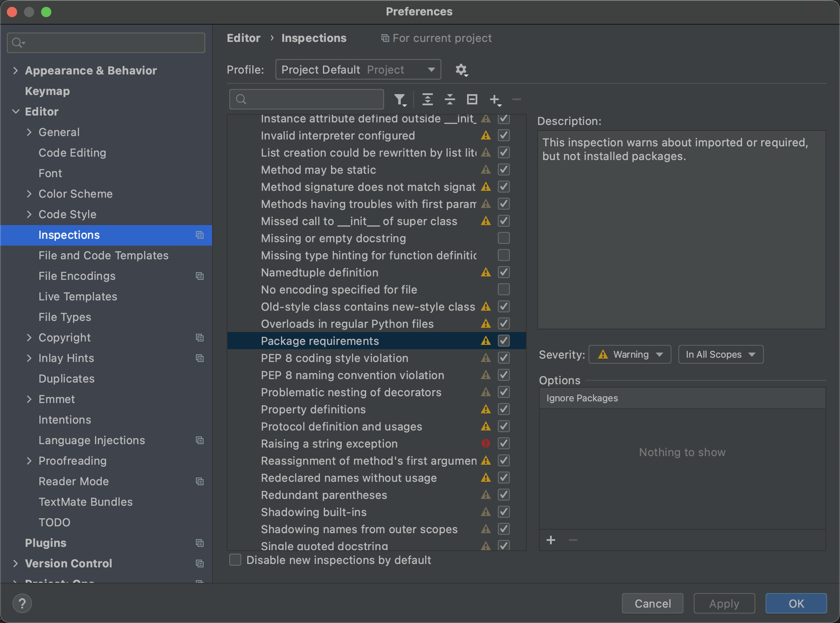Add an ignored package with plus icon
This screenshot has width=840, height=623.
click(551, 540)
